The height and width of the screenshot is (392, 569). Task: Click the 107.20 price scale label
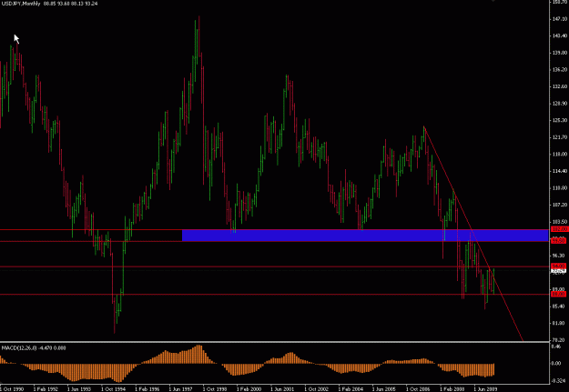click(x=559, y=205)
